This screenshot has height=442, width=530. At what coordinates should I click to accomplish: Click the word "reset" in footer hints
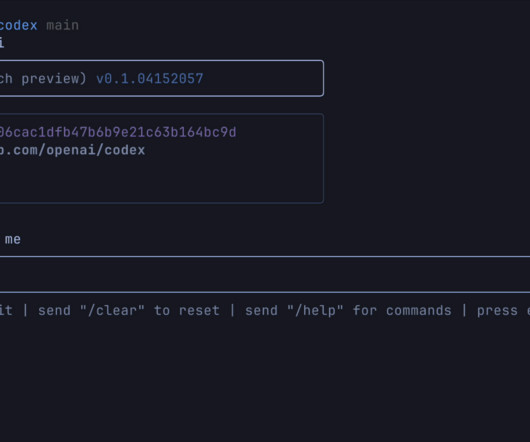(199, 311)
